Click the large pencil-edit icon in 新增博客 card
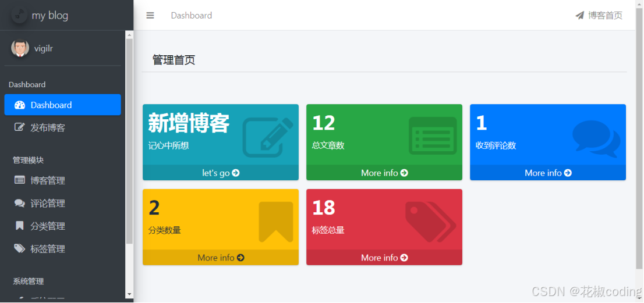This screenshot has width=644, height=303. [x=268, y=137]
